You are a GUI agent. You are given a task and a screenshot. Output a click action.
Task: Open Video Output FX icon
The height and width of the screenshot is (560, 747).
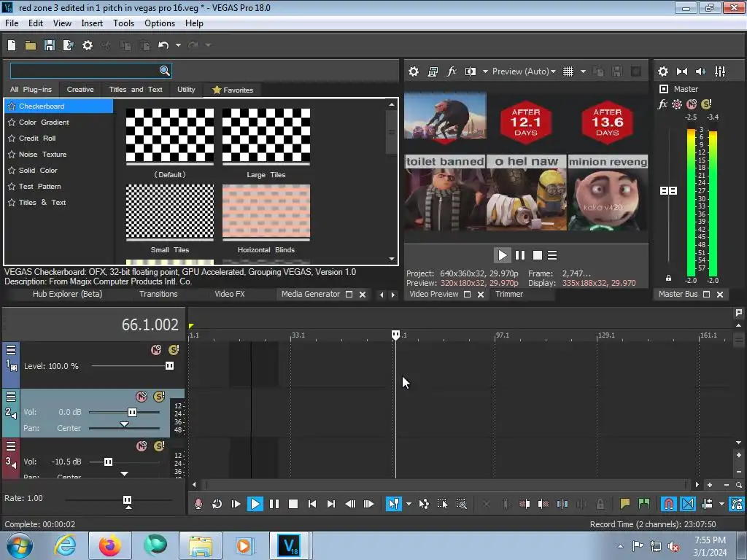click(452, 71)
